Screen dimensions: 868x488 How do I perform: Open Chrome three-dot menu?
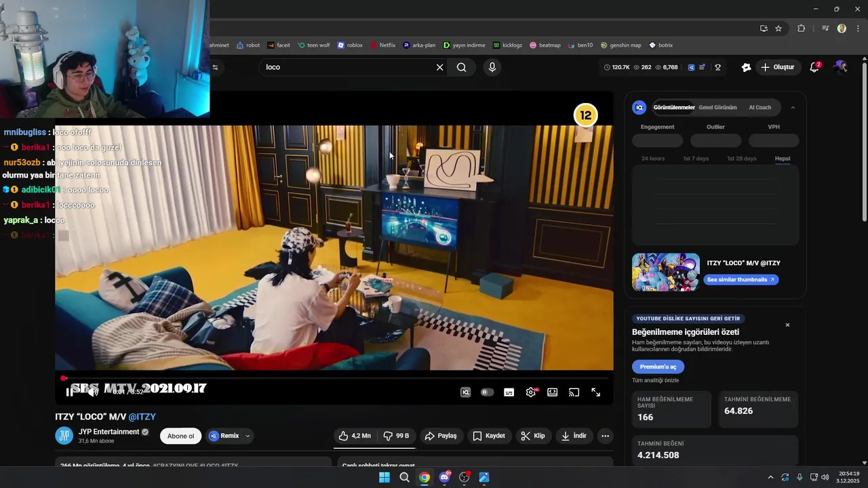pyautogui.click(x=857, y=28)
